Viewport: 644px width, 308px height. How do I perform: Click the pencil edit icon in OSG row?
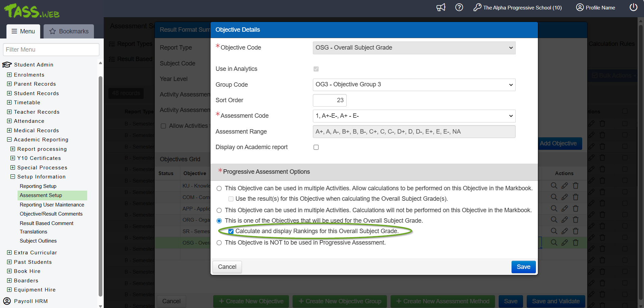pyautogui.click(x=565, y=243)
